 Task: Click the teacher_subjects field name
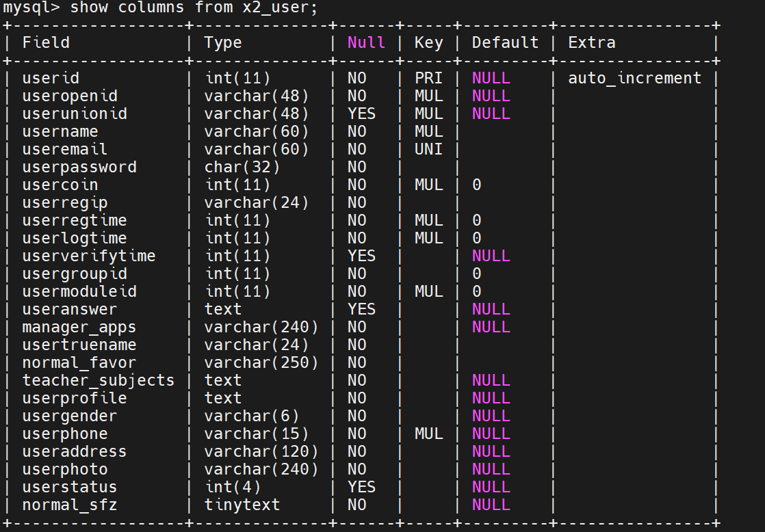point(99,380)
